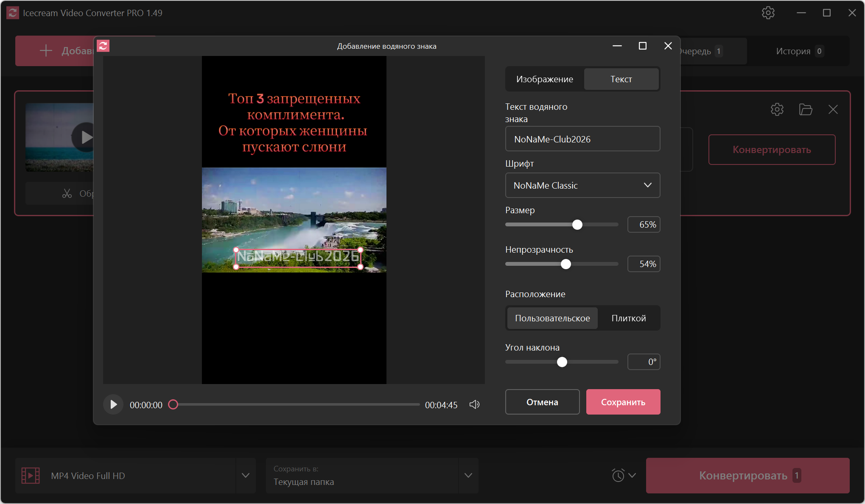Click Сохранить to save watermark
Image resolution: width=865 pixels, height=504 pixels.
pos(623,402)
